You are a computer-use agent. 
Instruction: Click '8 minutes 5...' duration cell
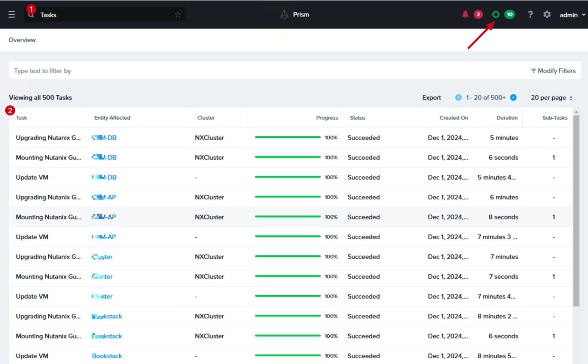click(497, 356)
